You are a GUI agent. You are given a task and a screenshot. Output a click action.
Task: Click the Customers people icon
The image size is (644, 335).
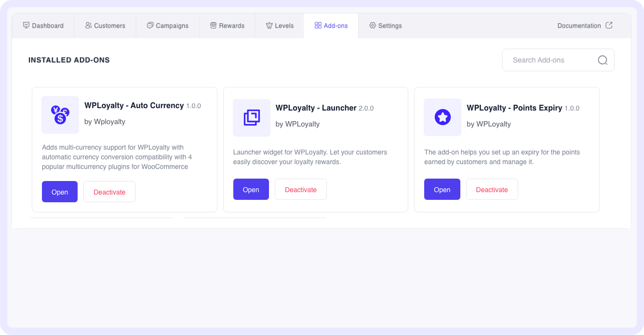(x=88, y=26)
